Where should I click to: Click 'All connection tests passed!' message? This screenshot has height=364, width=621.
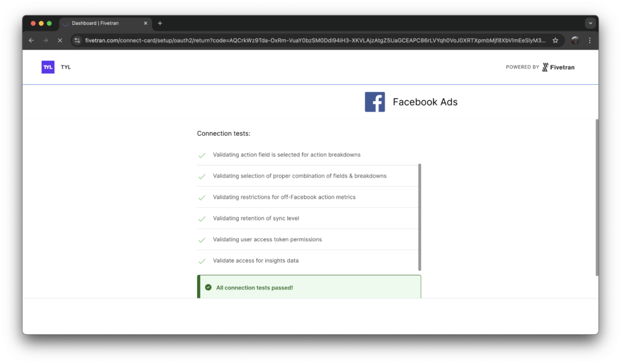point(255,288)
